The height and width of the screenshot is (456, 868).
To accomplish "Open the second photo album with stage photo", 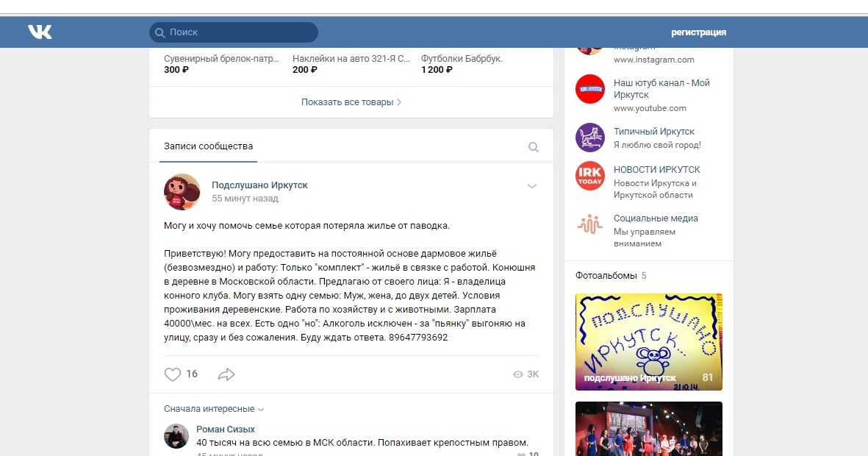I will 649,429.
